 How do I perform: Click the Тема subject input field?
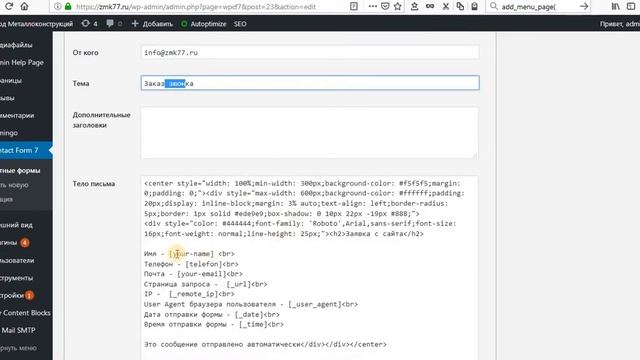[310, 83]
